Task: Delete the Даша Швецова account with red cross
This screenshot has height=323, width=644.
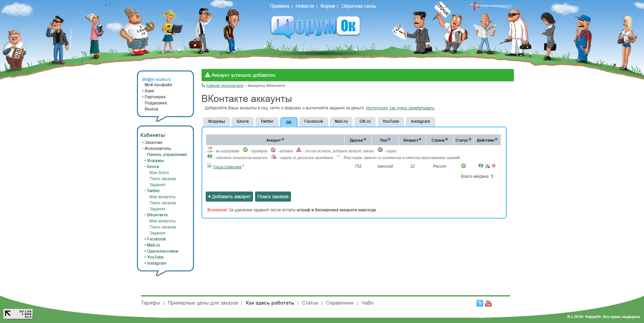Action: [494, 166]
